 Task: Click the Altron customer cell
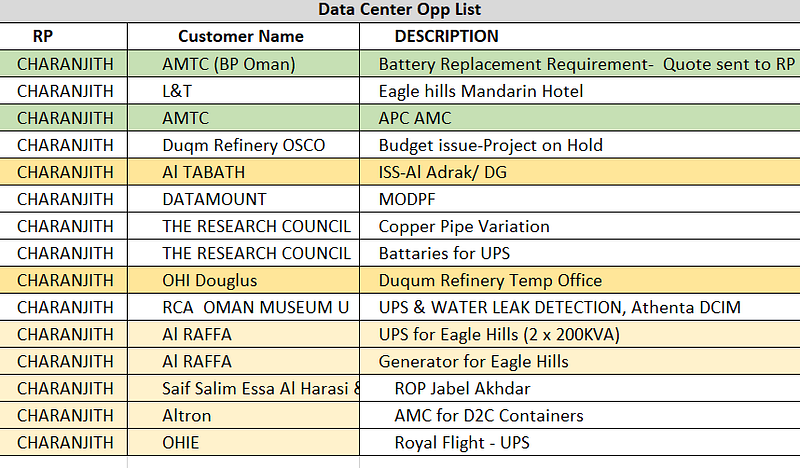coord(186,415)
